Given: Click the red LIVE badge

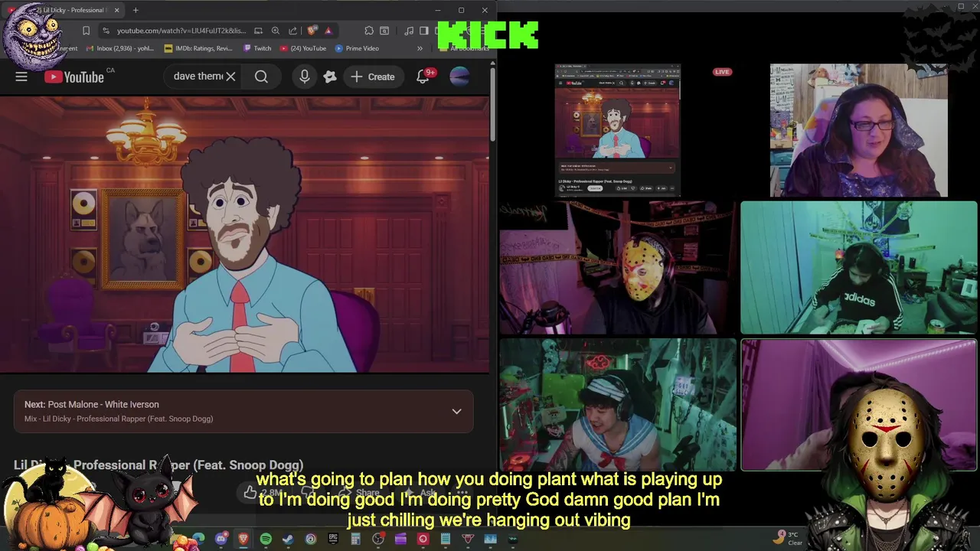Looking at the screenshot, I should point(722,72).
